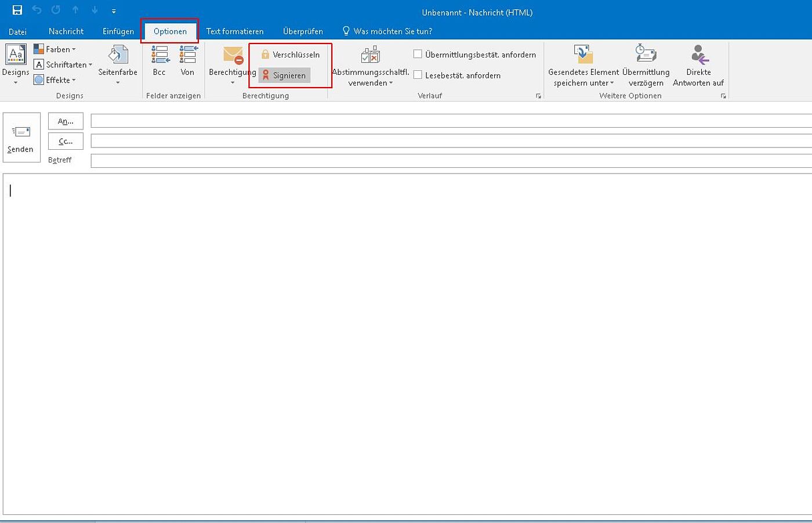
Task: Expand the Schriftarten dropdown
Action: click(x=63, y=64)
